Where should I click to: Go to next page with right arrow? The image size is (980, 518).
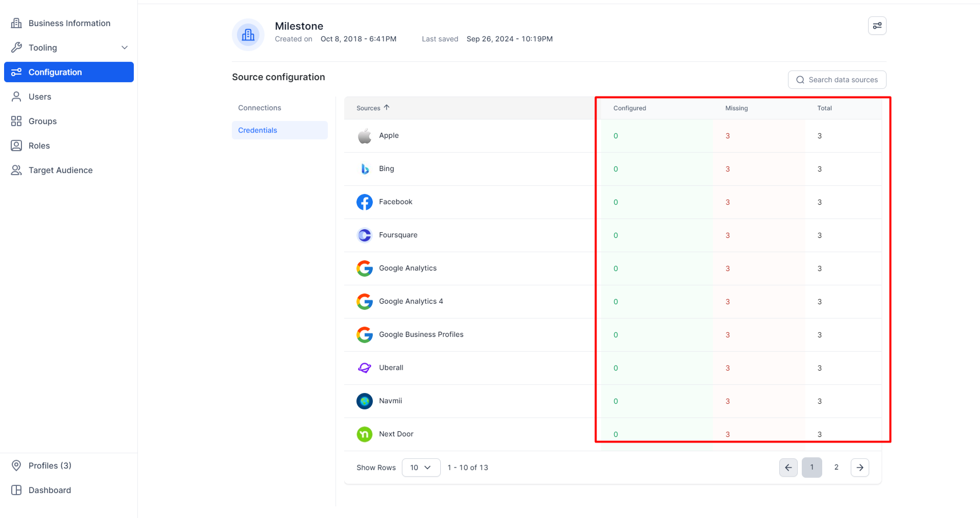tap(860, 467)
